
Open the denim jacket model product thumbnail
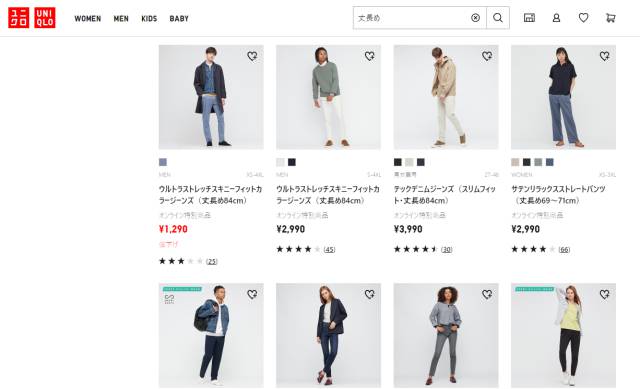pyautogui.click(x=211, y=335)
